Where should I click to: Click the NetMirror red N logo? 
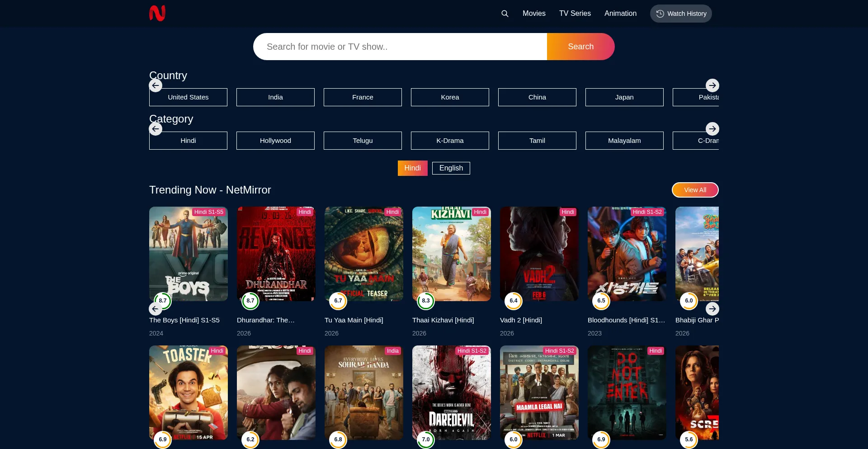157,13
